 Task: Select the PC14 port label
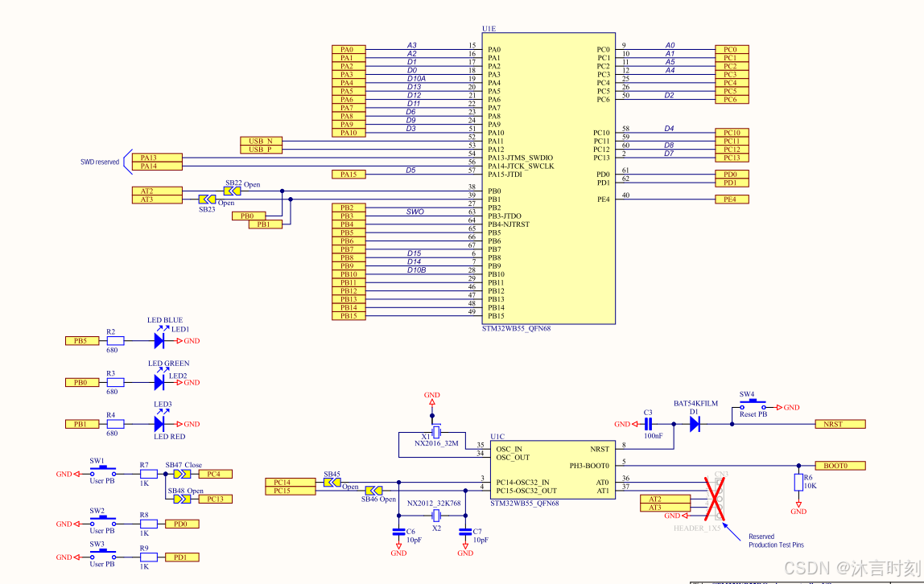tap(290, 482)
